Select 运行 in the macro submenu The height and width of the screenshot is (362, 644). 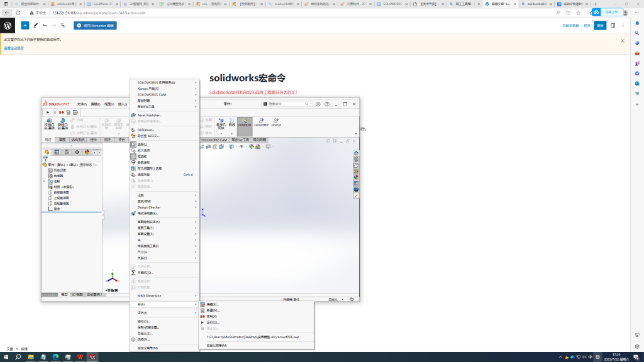click(x=213, y=322)
